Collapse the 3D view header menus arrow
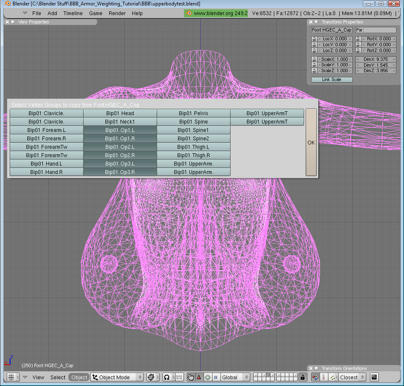Viewport: 404px width, 386px height. pos(24,377)
